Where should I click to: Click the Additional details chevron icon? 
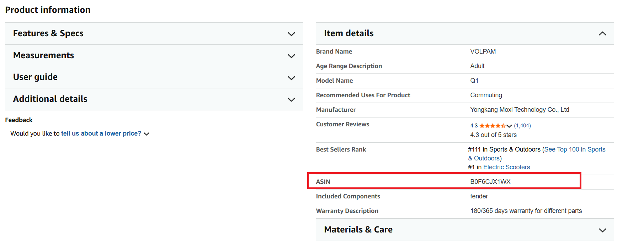coord(291,100)
